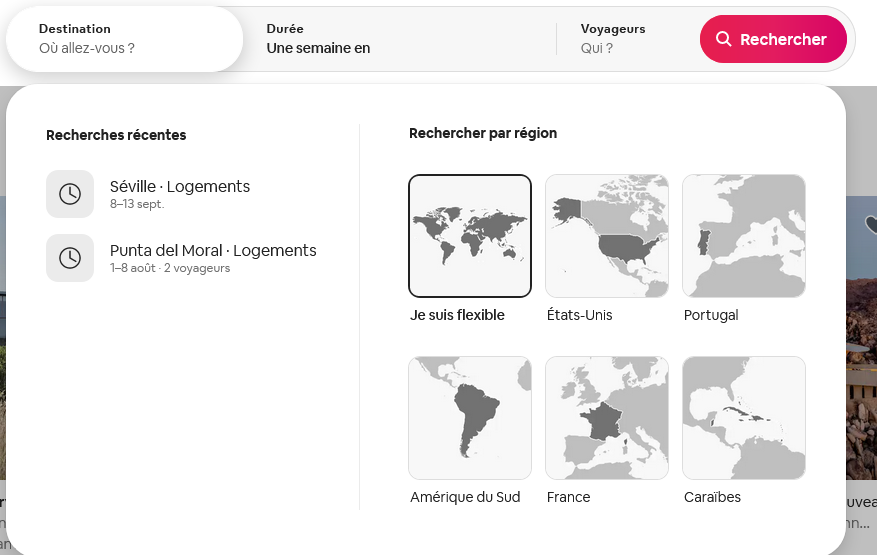The image size is (877, 555).
Task: Type in the Destination field
Action: (x=125, y=47)
